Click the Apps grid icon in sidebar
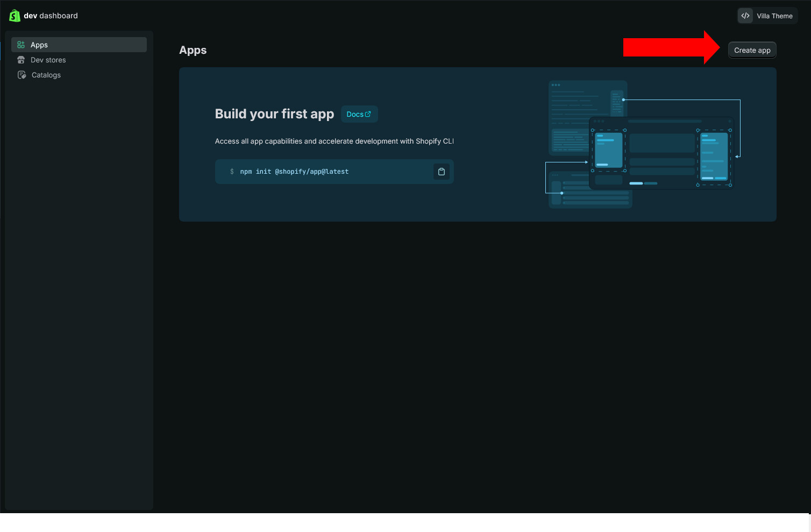Screen dimensions: 811x532 [x=21, y=45]
